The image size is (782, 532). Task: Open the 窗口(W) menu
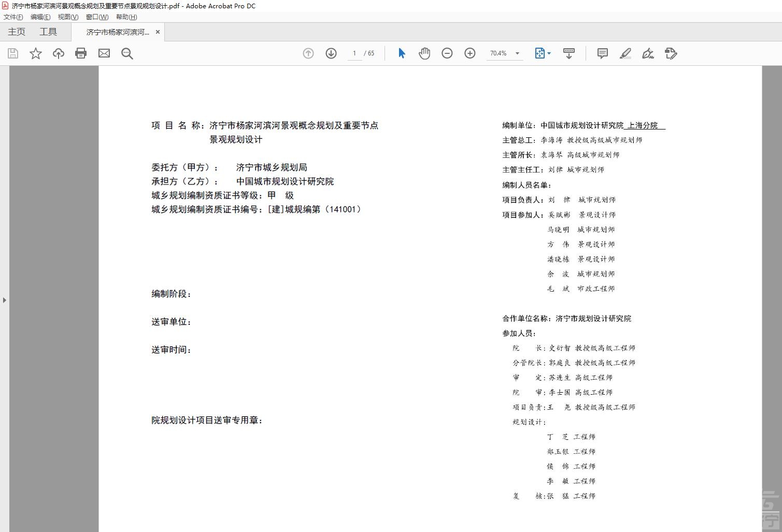tap(97, 17)
